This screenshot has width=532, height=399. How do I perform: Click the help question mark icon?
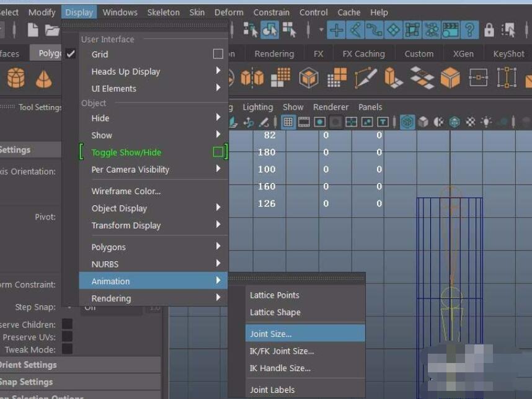[x=470, y=30]
